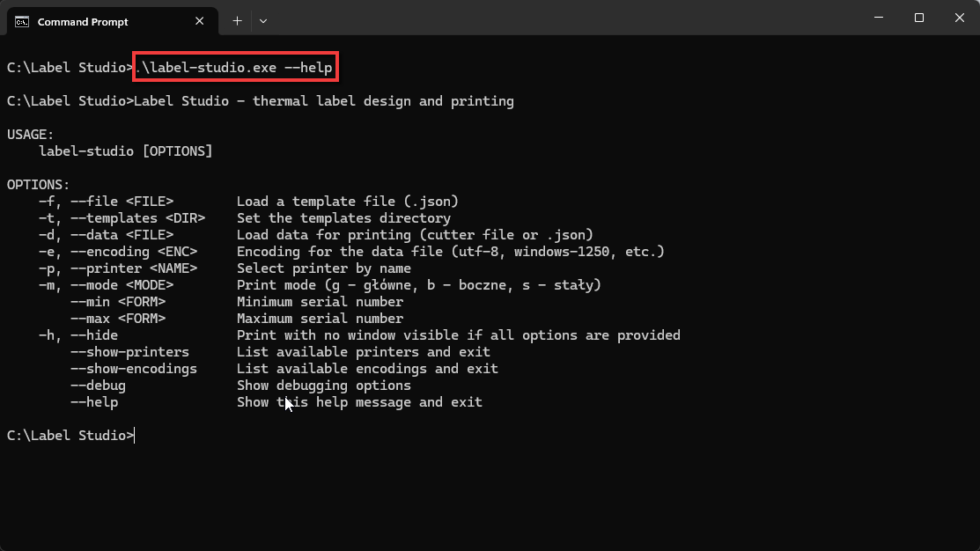Click the --printer <NAME> option text
Viewport: 980px width, 551px height.
coord(134,268)
